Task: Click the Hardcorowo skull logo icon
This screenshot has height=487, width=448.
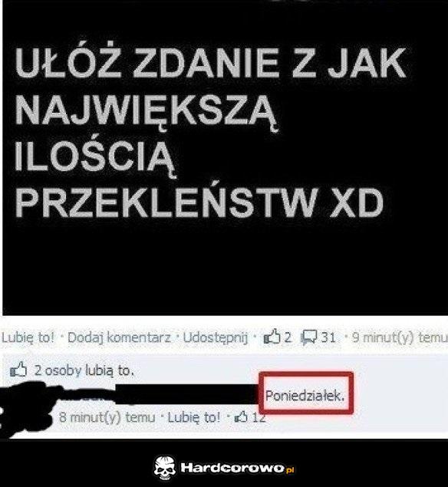Action: click(x=165, y=467)
